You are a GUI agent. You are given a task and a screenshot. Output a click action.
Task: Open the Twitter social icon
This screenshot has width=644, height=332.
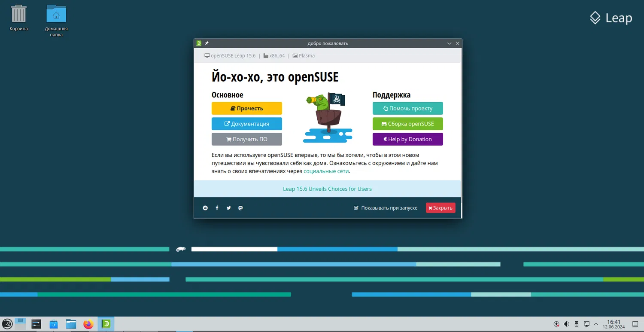[229, 208]
